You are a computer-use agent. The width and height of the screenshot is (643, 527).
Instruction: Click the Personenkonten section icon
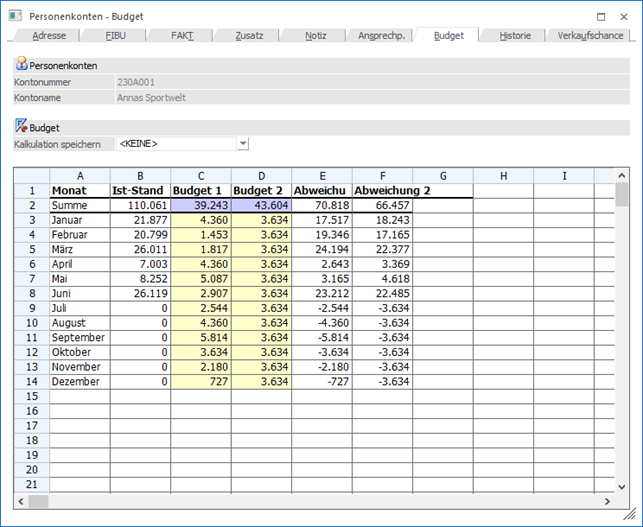click(21, 64)
